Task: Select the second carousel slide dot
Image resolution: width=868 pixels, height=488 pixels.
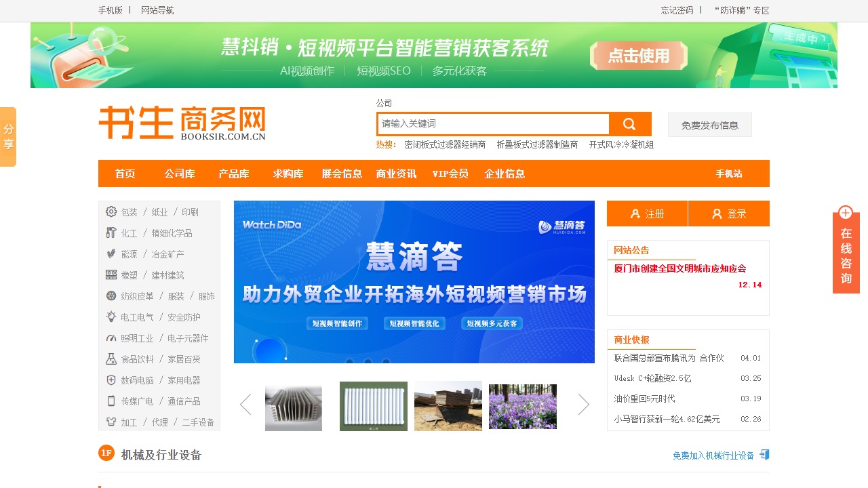Action: [x=368, y=363]
